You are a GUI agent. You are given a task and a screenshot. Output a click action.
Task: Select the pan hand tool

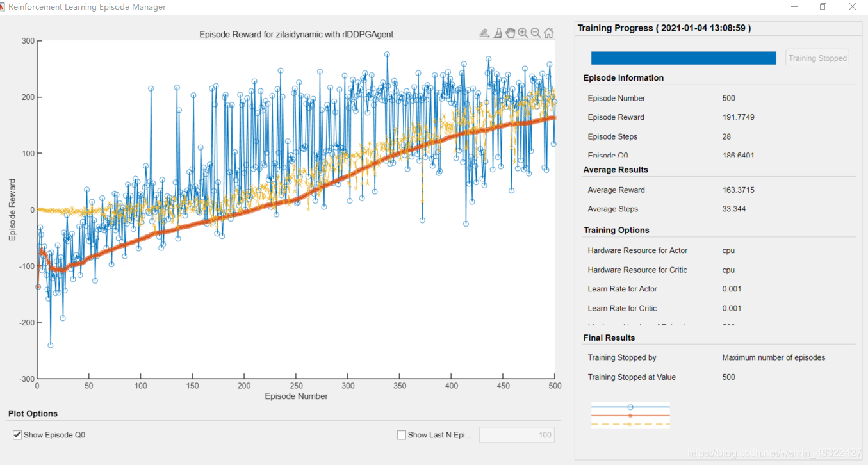(x=511, y=33)
